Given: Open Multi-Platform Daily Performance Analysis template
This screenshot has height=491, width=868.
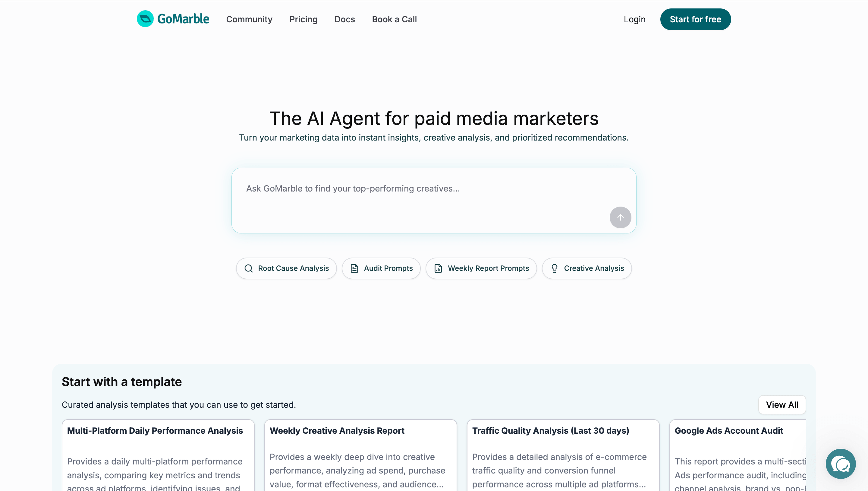Looking at the screenshot, I should pos(155,431).
